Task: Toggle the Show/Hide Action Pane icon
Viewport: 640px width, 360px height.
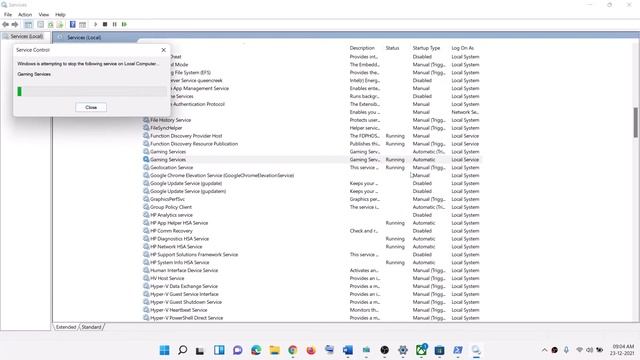Action: pos(82,24)
